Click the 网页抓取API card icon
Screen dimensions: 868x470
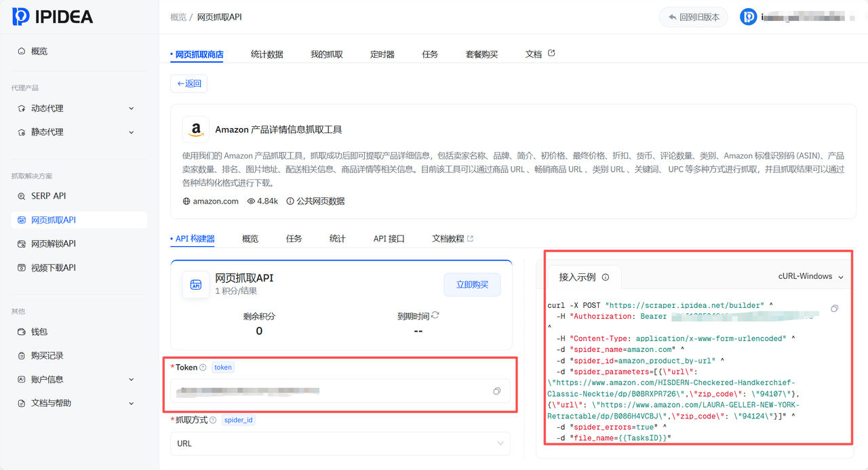196,285
